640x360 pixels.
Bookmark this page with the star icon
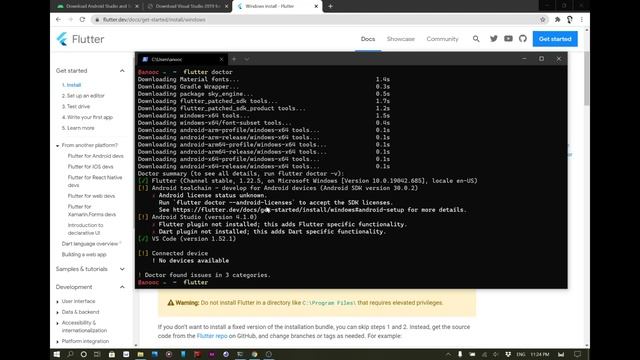tap(542, 20)
